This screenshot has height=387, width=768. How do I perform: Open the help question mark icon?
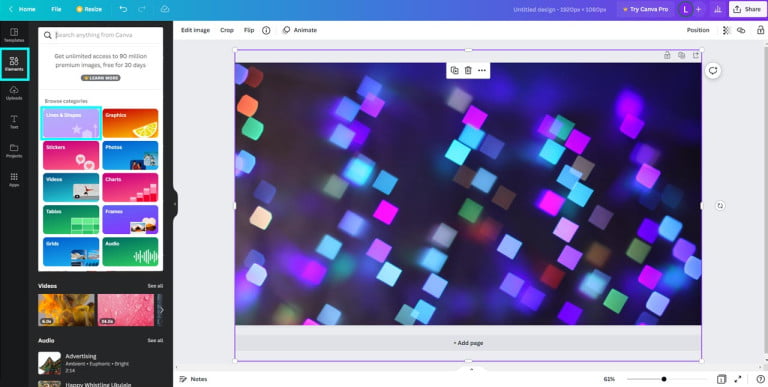click(760, 379)
